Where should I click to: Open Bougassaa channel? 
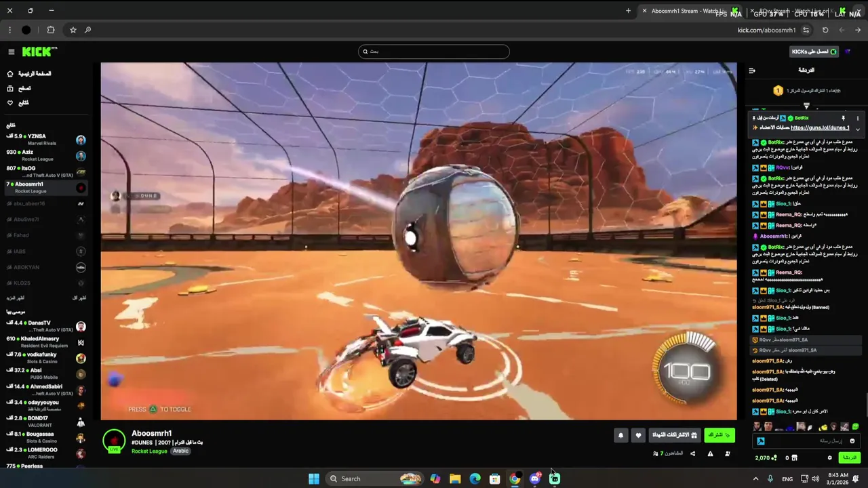coord(46,437)
